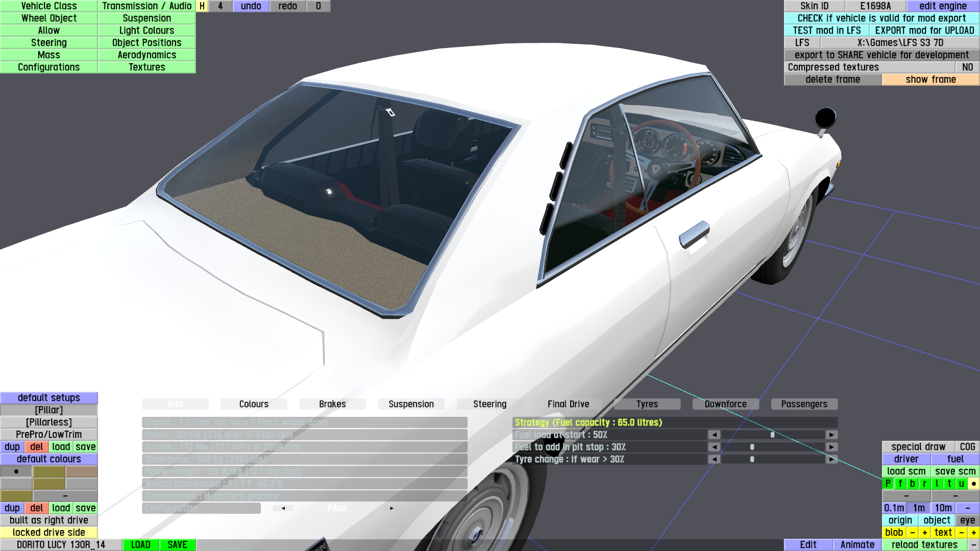Set grid size to 10m
Viewport: 980px width, 551px height.
click(x=943, y=508)
